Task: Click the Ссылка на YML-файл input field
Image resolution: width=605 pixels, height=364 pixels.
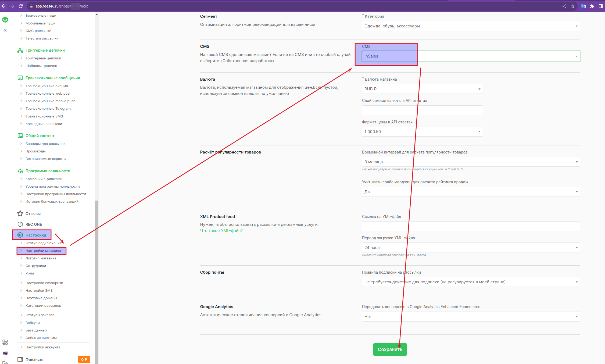Action: pyautogui.click(x=471, y=226)
